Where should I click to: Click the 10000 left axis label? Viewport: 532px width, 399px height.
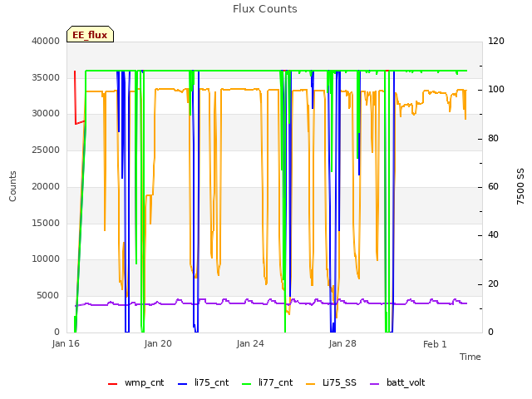click(46, 259)
